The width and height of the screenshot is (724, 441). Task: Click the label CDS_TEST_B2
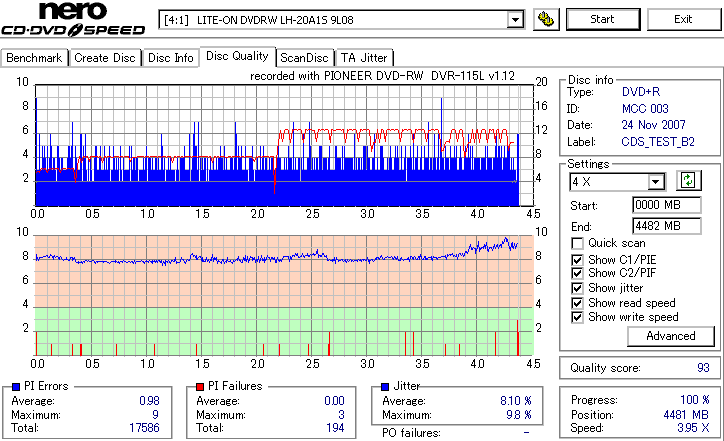click(658, 142)
